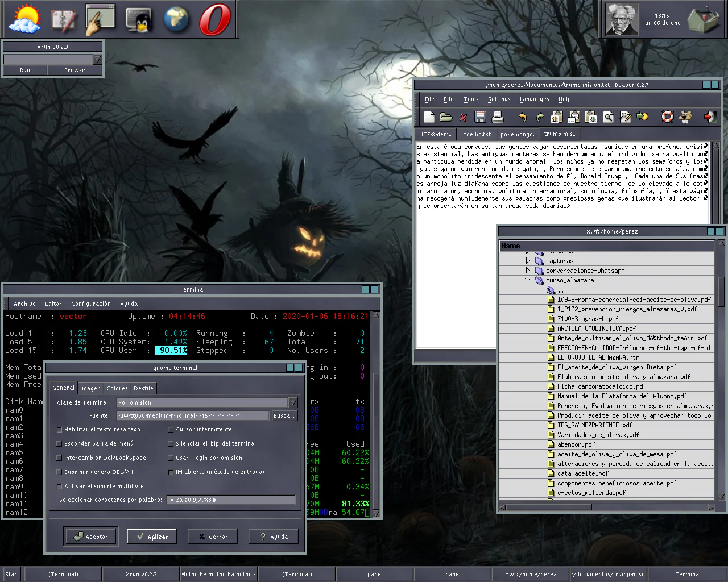
Task: Click the beaver mascot toolbar icon
Action: click(686, 117)
